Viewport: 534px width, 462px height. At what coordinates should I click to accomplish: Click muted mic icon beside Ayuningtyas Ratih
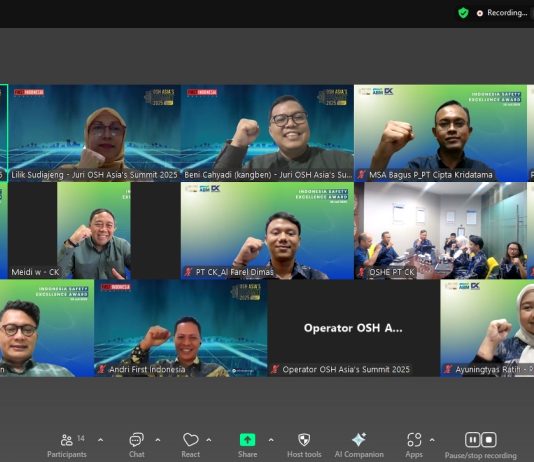tap(448, 369)
